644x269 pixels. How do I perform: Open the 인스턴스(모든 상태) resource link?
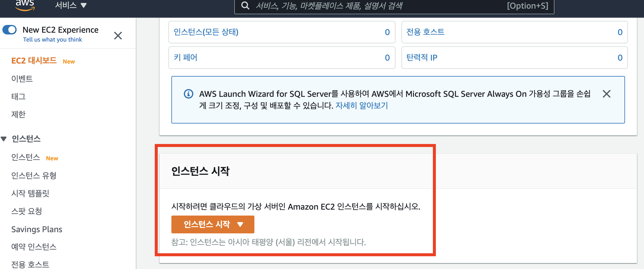click(206, 32)
